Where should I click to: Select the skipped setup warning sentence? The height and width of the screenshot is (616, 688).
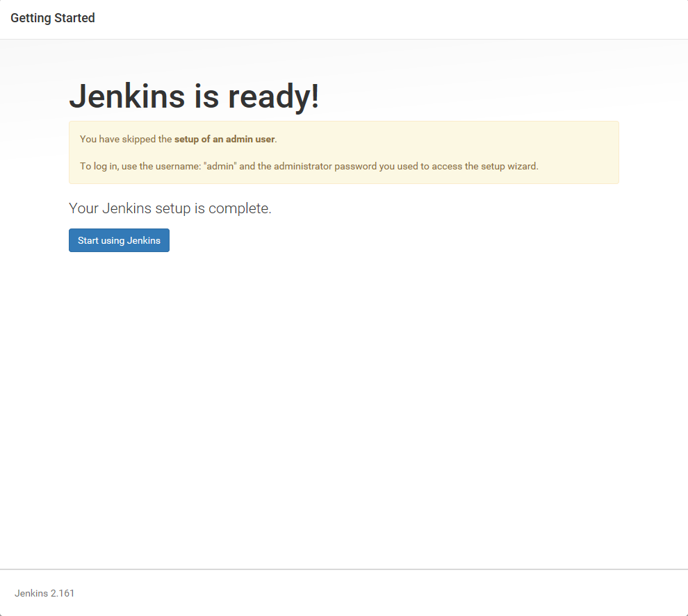[x=179, y=139]
